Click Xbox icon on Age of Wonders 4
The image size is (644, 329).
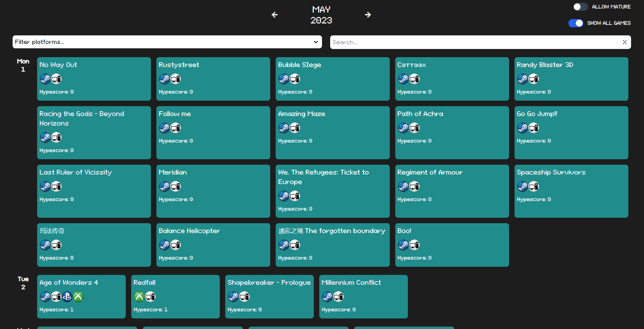78,297
